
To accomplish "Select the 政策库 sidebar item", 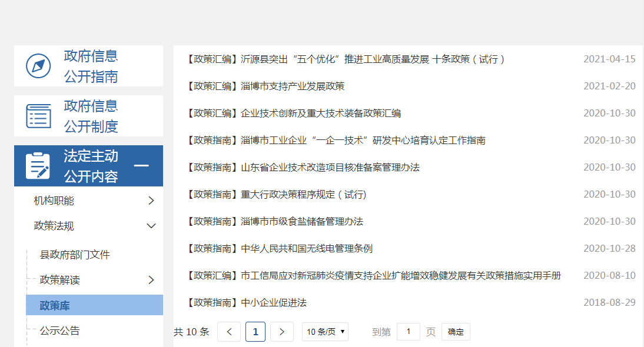I will (x=55, y=305).
